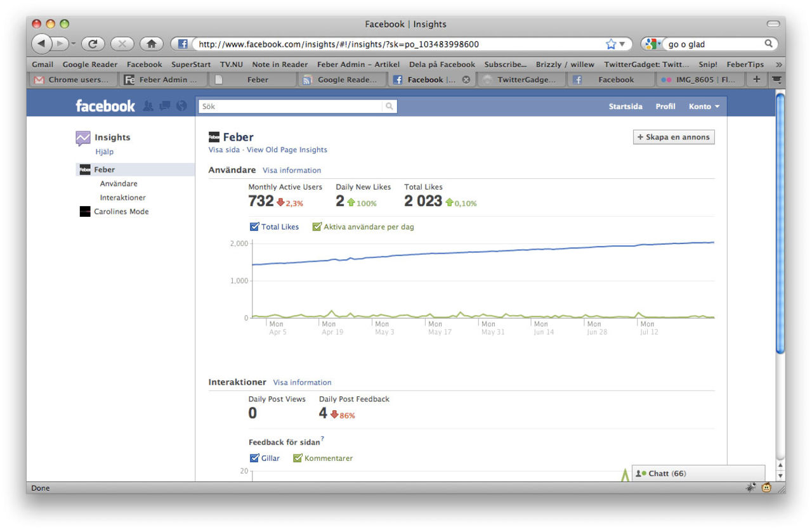Disable the Aktiva användare per dag checkbox
Viewport: 812px width, 530px height.
click(x=317, y=226)
